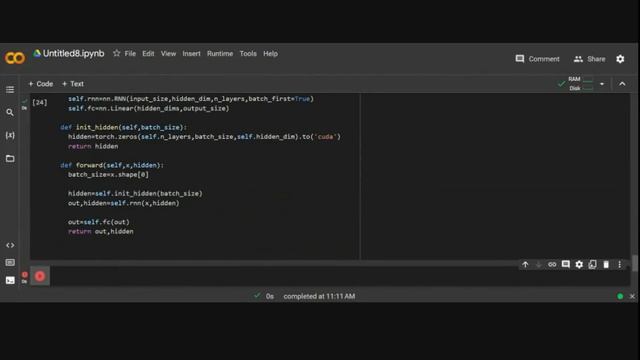This screenshot has width=640, height=360.
Task: Add a new Text cell
Action: 73,84
